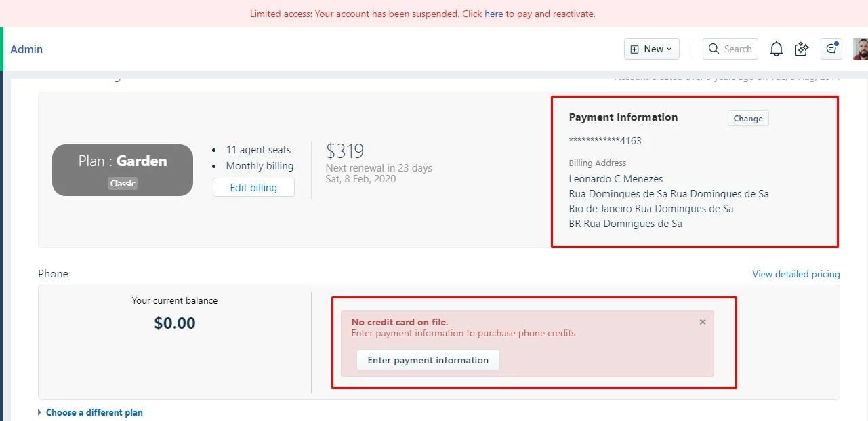The image size is (868, 421).
Task: Click the 'Monthly billing' text
Action: tap(260, 166)
